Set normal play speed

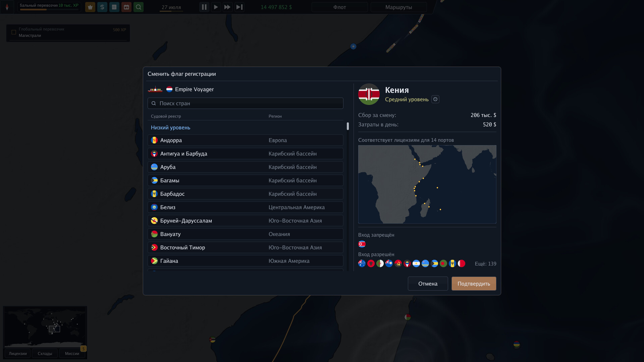click(x=216, y=7)
